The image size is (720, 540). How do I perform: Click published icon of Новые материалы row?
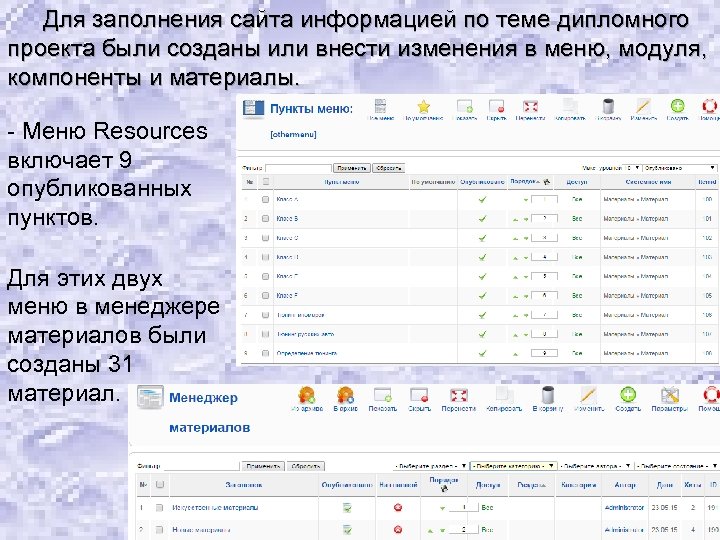point(347,529)
